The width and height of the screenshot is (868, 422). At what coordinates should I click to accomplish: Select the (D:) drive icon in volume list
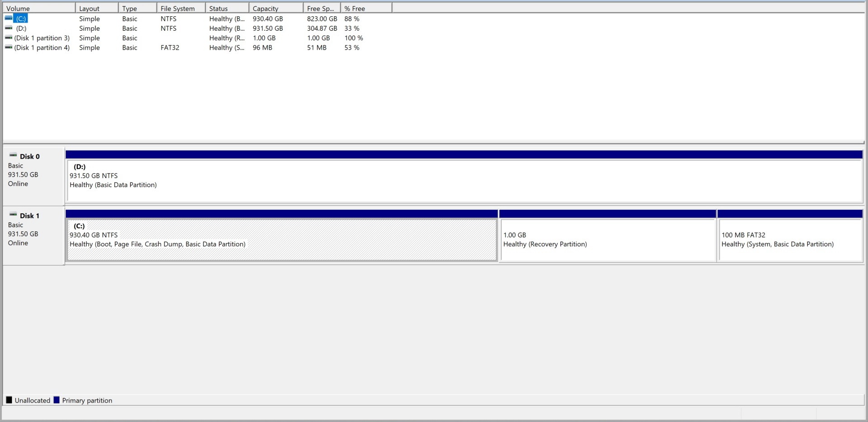(9, 28)
